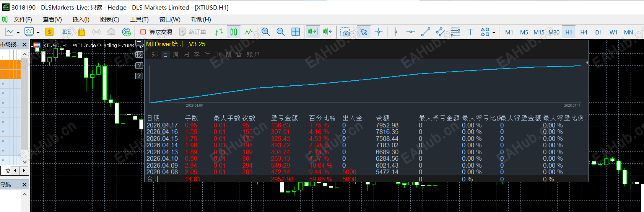
Task: Select the Fibonacci retracement tool
Action: pos(455,32)
